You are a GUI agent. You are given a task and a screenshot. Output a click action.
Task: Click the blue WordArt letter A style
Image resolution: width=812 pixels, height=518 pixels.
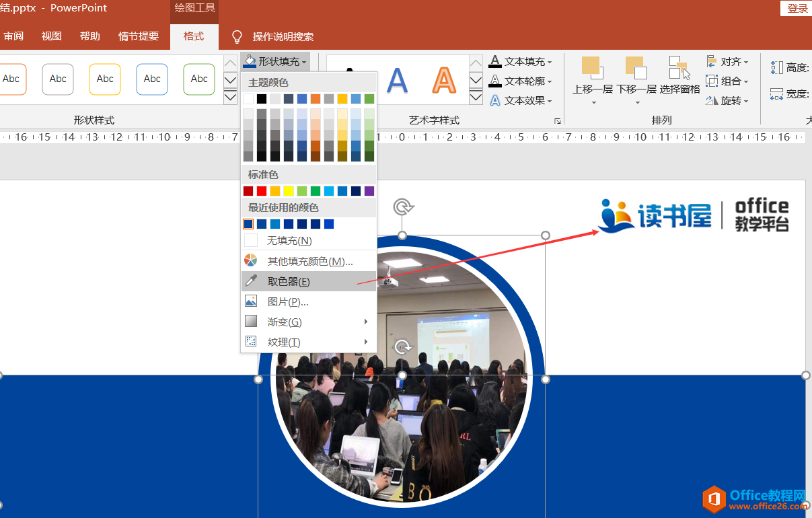tap(397, 81)
